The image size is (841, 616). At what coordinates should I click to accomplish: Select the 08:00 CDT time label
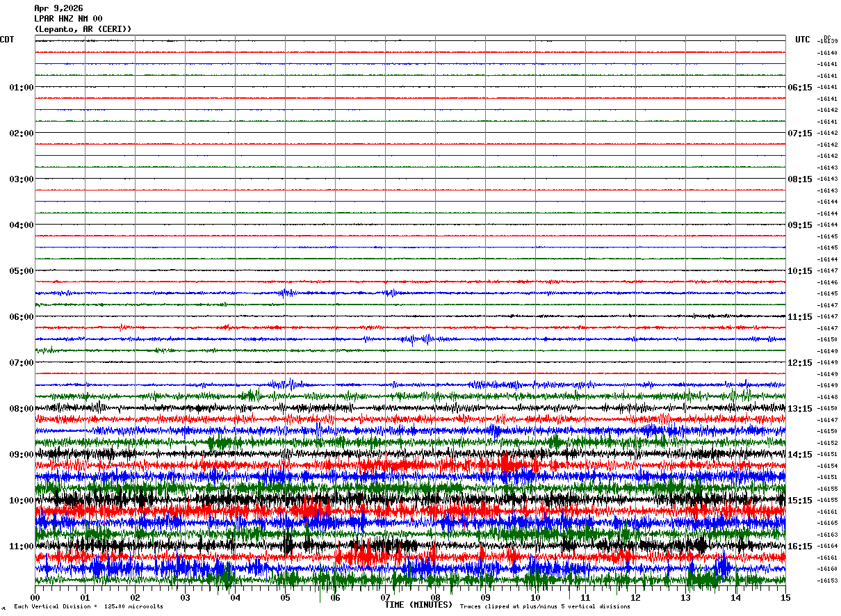tap(22, 409)
